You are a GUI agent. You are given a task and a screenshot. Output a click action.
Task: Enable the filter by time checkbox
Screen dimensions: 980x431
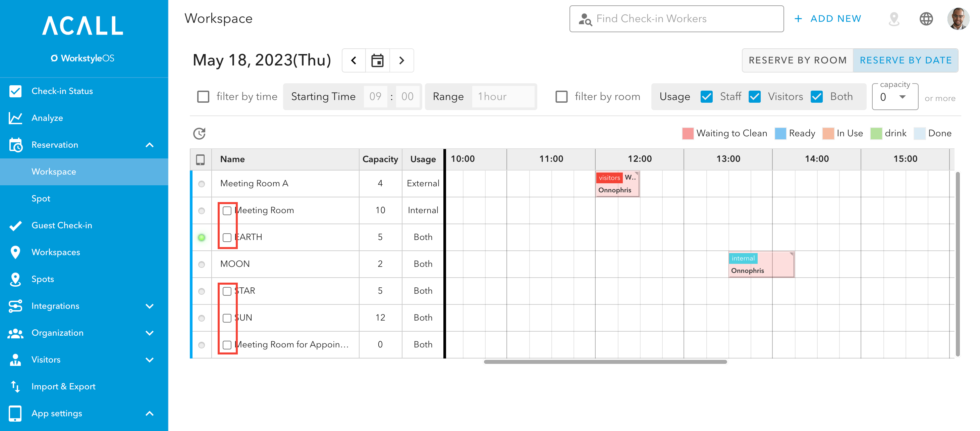(x=203, y=97)
